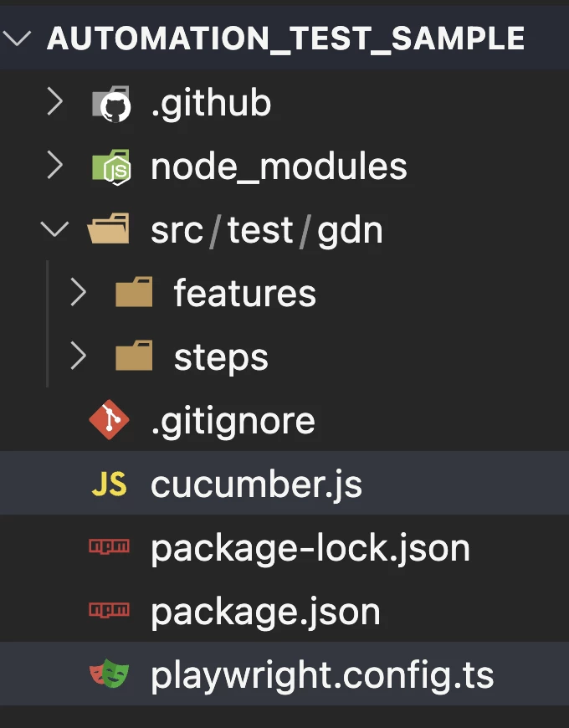Open the cucumber.js file

click(256, 485)
